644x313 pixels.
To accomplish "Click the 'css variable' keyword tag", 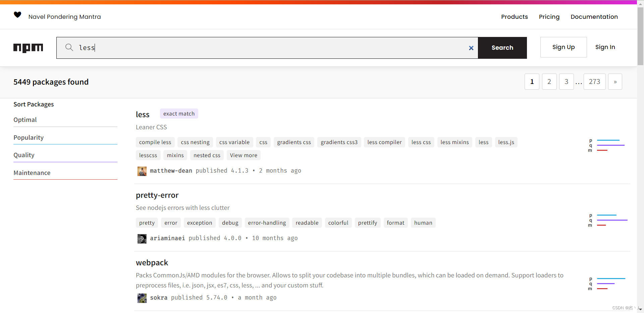I will coord(234,142).
